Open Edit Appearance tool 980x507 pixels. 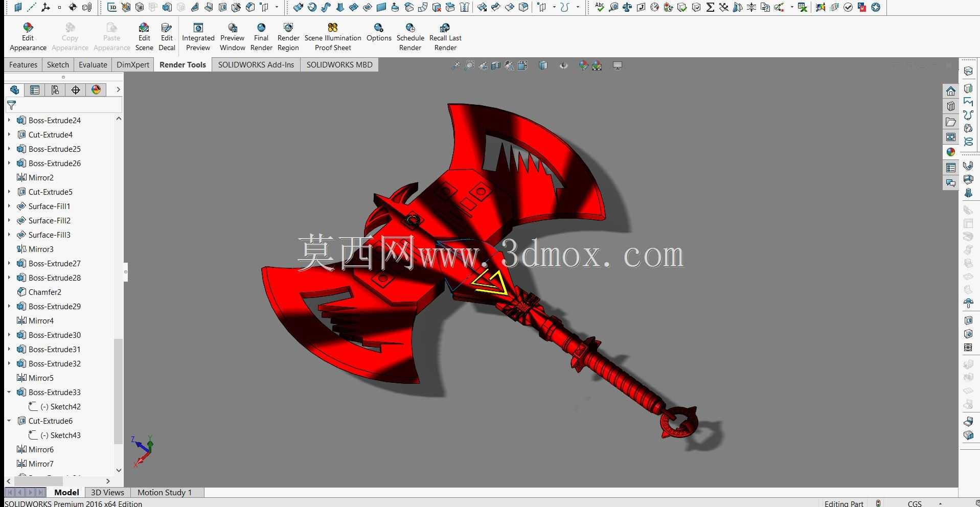(28, 37)
